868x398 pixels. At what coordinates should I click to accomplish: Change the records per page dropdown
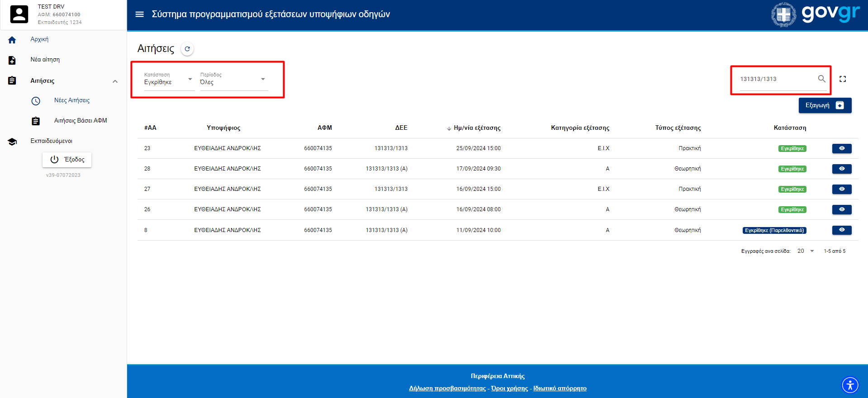point(806,251)
